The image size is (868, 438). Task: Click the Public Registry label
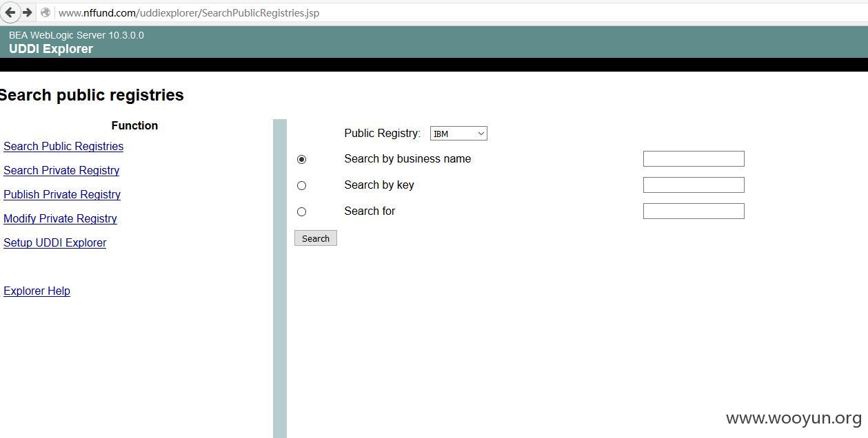(x=383, y=133)
